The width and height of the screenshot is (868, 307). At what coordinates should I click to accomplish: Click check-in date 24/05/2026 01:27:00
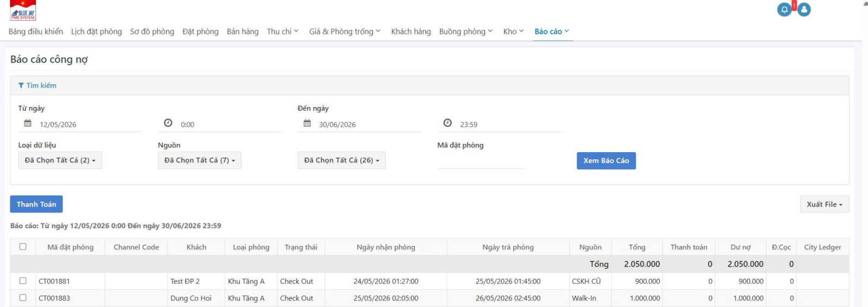pyautogui.click(x=386, y=281)
